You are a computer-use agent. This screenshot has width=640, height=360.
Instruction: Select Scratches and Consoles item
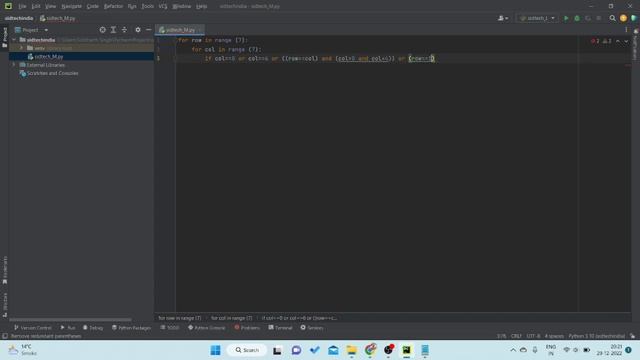click(x=52, y=73)
